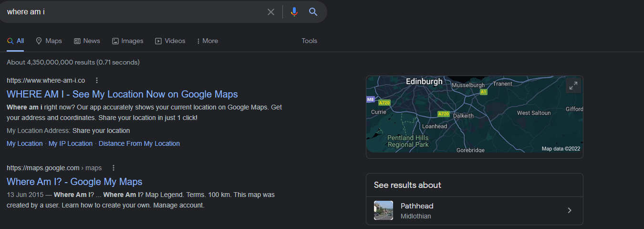Viewport: 644px width, 229px height.
Task: Click the where-am-i.co URL text
Action: (x=46, y=80)
